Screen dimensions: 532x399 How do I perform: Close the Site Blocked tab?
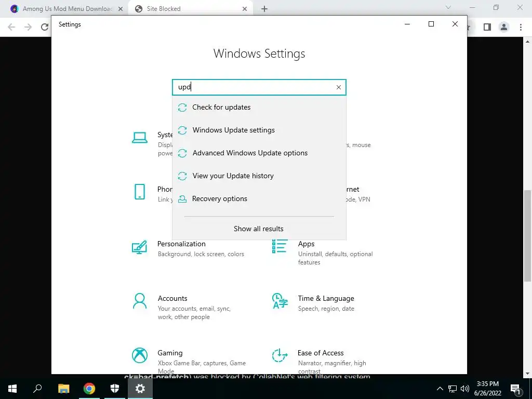pos(245,9)
